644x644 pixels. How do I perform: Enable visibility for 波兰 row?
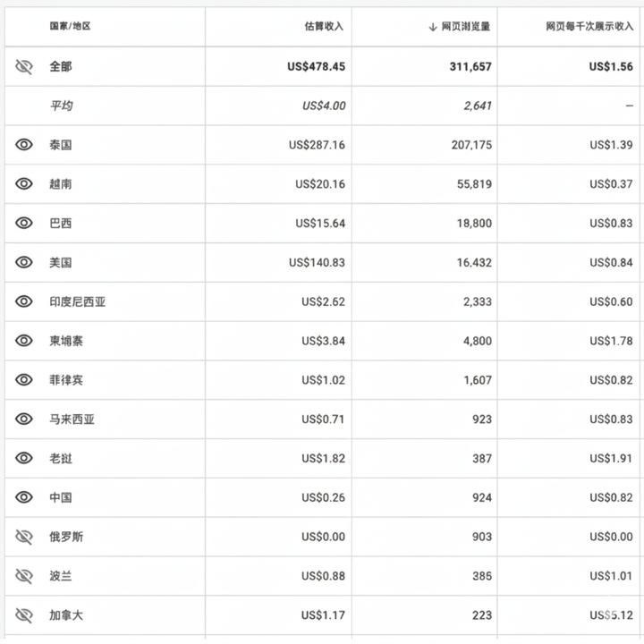pyautogui.click(x=24, y=576)
